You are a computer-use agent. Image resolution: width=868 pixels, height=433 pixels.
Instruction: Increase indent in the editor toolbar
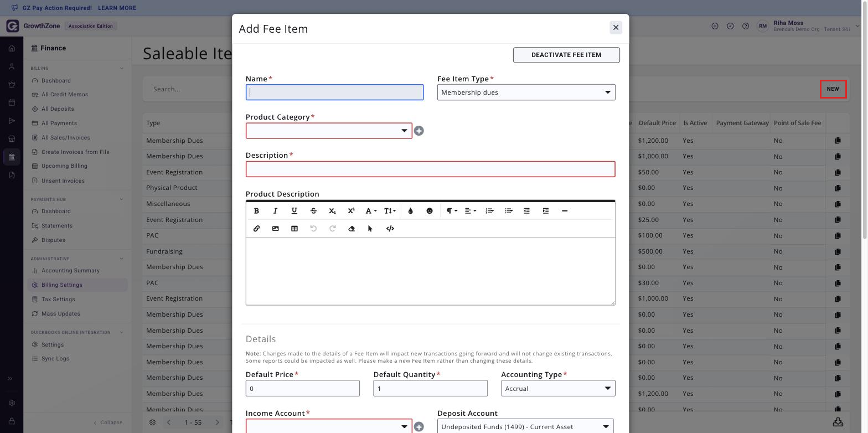[546, 211]
